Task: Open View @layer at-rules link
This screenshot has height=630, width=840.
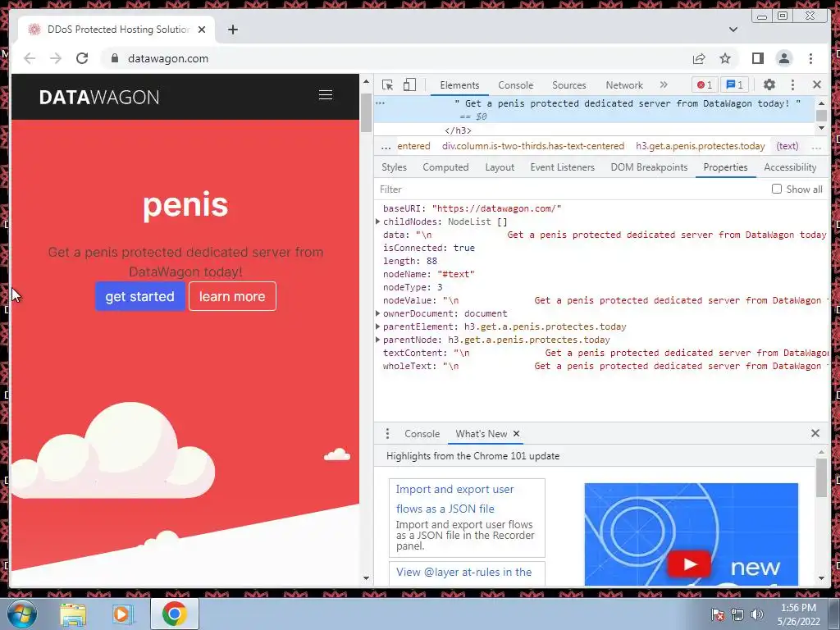Action: 464,572
